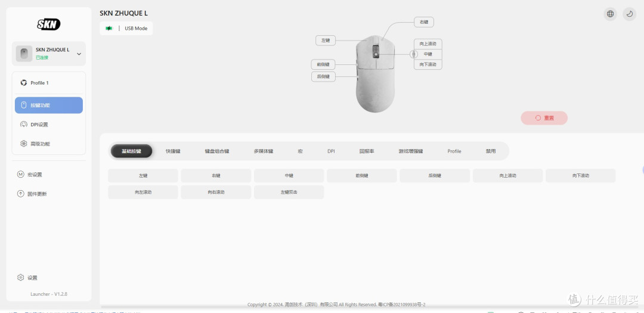Click the SKN logo in the sidebar

tap(48, 24)
